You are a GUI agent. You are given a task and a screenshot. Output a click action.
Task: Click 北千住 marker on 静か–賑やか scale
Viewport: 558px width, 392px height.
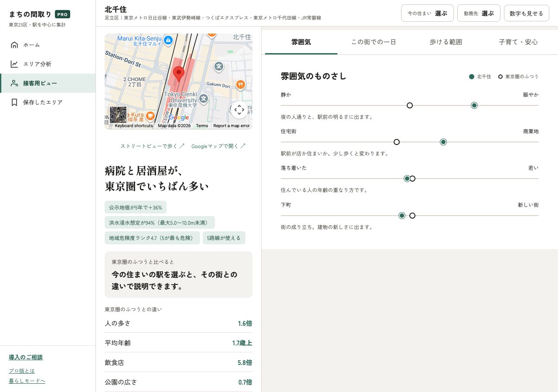tap(474, 105)
